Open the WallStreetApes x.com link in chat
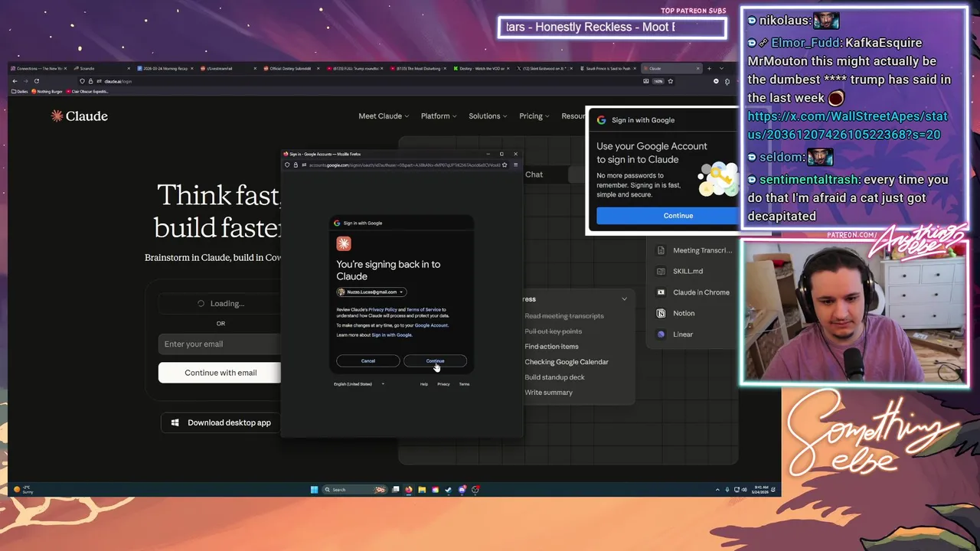Image resolution: width=980 pixels, height=551 pixels. [x=848, y=126]
